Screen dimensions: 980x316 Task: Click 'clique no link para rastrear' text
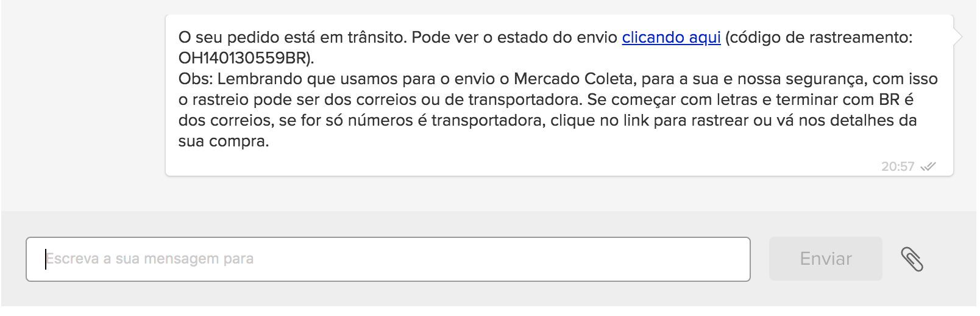pos(650,120)
